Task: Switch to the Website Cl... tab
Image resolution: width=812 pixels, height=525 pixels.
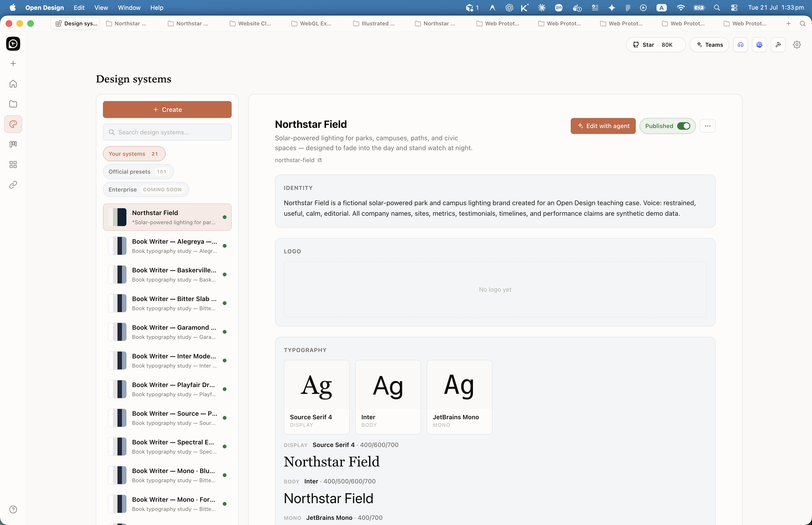Action: [251, 24]
